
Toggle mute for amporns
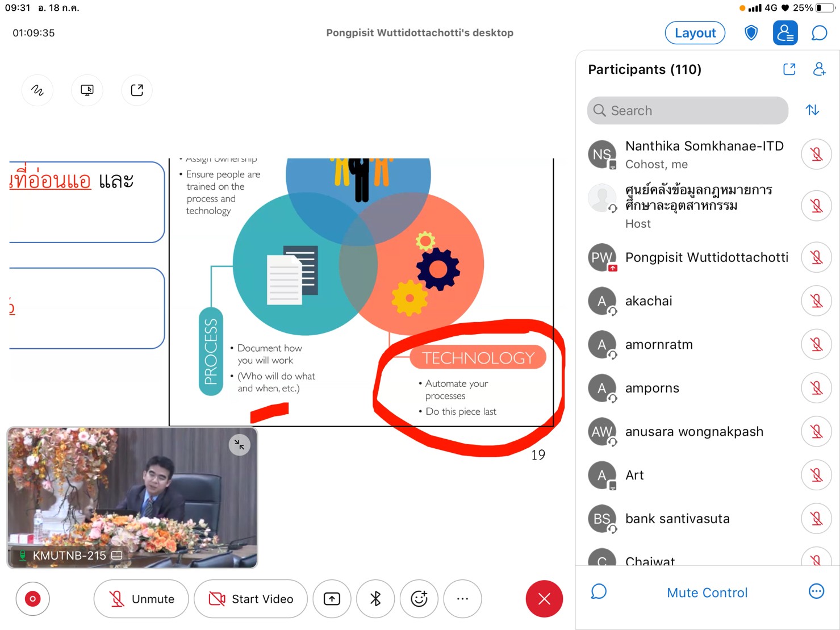pos(816,388)
